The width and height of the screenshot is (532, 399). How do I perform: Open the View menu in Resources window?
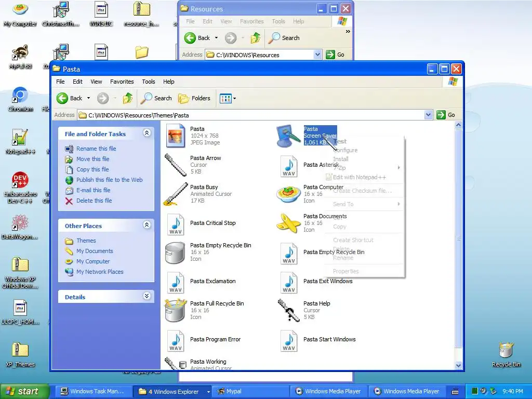[226, 21]
